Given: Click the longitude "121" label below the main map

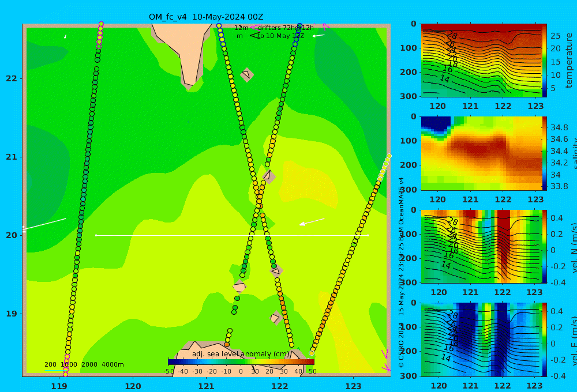Looking at the screenshot, I should click(207, 386).
